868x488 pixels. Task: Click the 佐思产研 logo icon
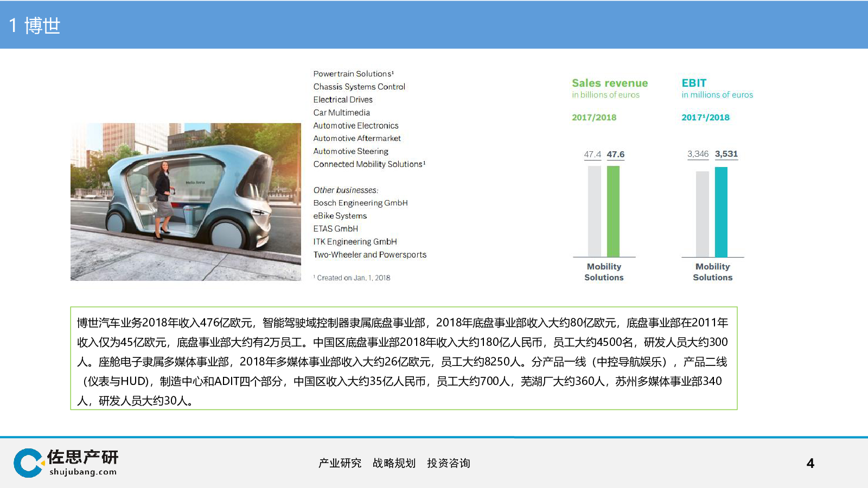[29, 463]
